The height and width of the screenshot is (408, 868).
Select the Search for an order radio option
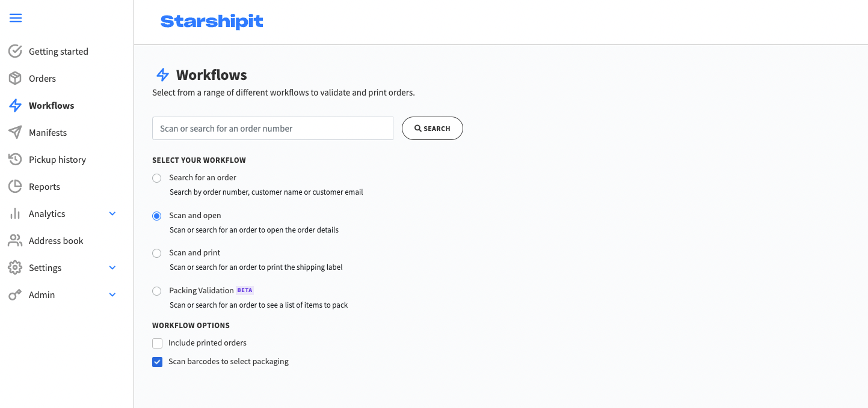point(157,178)
